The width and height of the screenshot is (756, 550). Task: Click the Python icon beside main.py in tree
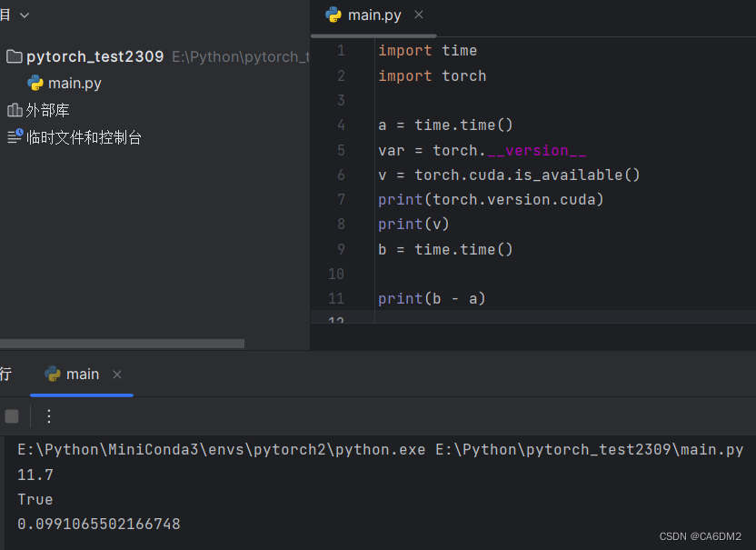click(x=35, y=83)
